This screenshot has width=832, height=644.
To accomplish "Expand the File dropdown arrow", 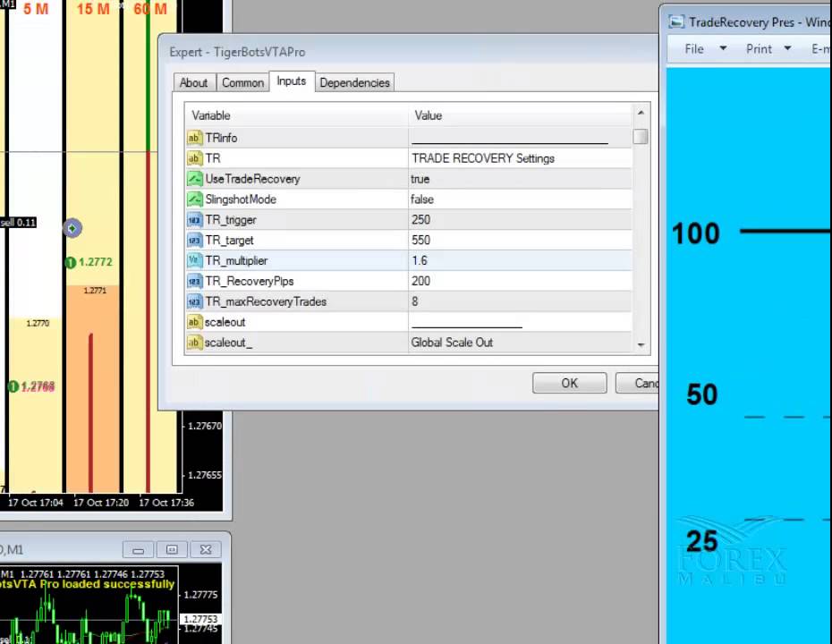I will click(x=723, y=48).
